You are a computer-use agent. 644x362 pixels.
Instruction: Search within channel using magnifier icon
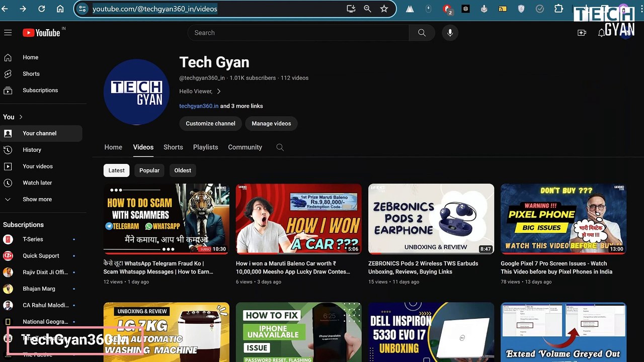[280, 147]
